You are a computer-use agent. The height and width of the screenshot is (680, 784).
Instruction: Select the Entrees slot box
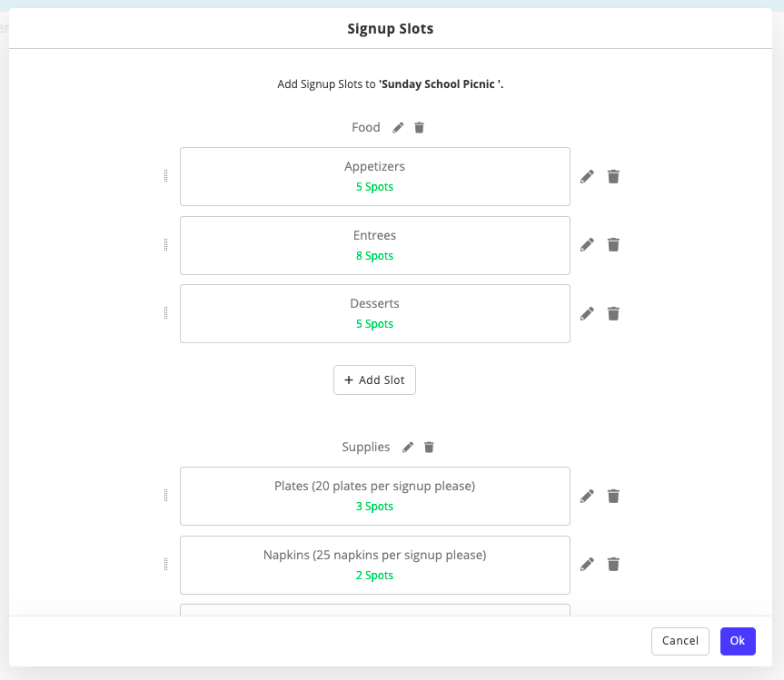pos(374,245)
